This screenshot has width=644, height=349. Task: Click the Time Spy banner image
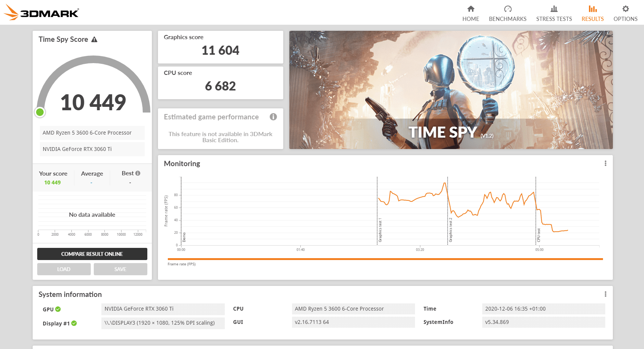(451, 90)
